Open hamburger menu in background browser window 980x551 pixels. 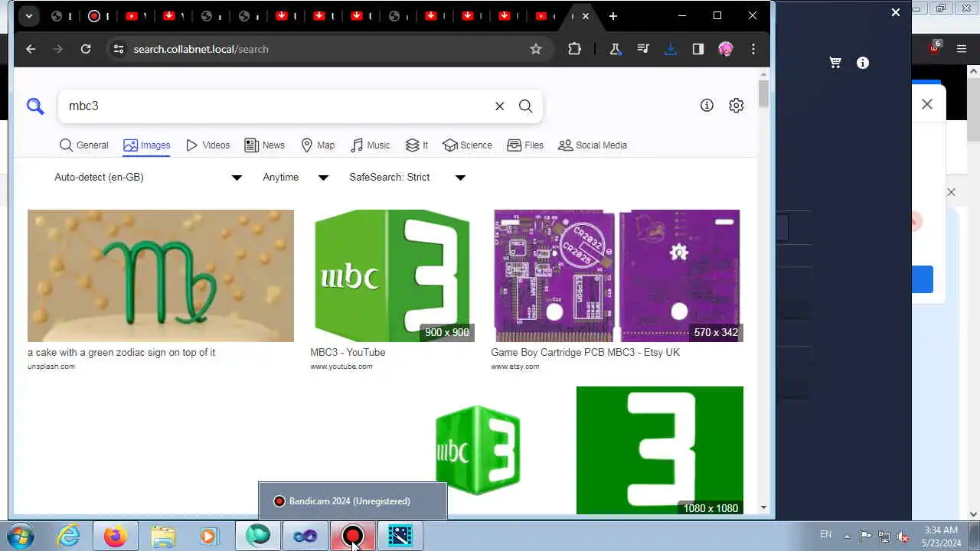click(962, 49)
